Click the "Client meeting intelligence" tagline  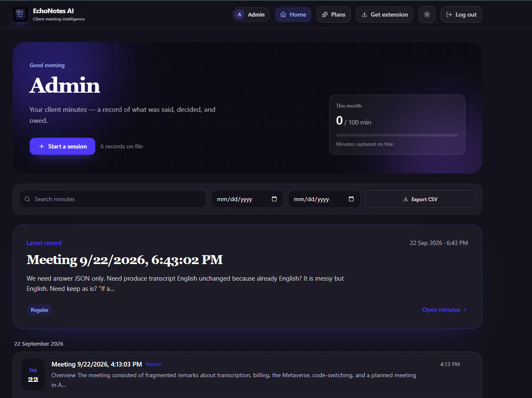pos(59,19)
